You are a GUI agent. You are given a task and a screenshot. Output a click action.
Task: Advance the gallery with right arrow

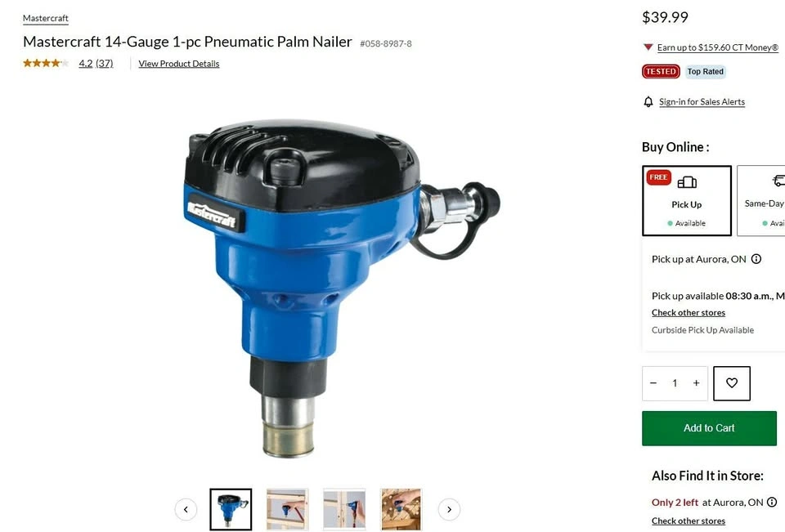pyautogui.click(x=449, y=509)
